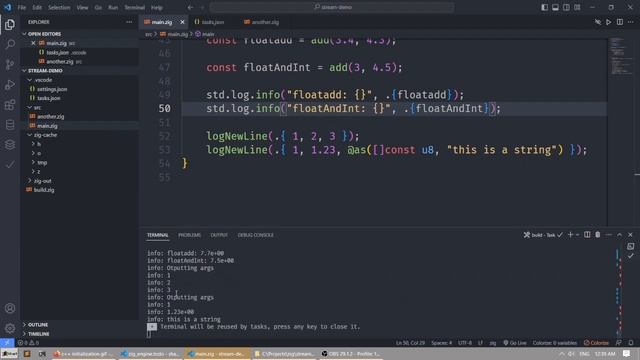Image resolution: width=640 pixels, height=360 pixels.
Task: Click the Go Back arrow in the title bar
Action: 190,7
